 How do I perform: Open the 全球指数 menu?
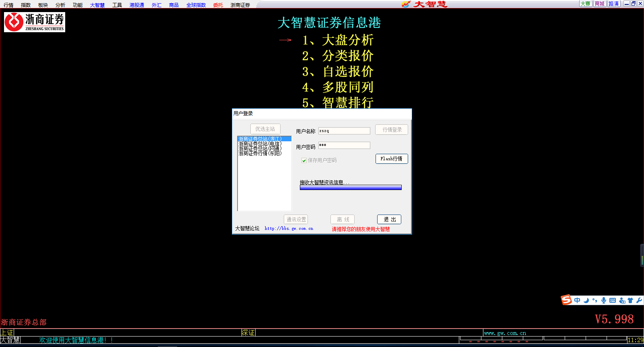tap(196, 5)
